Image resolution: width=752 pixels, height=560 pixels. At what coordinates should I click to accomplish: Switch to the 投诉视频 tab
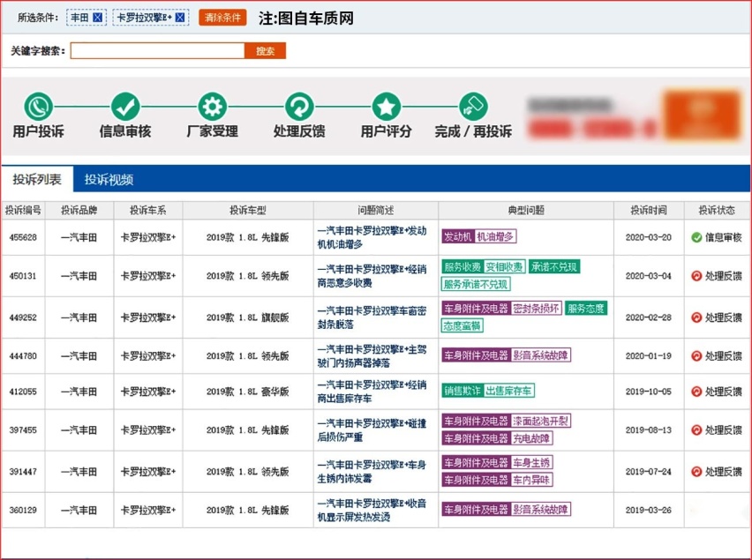(x=109, y=179)
